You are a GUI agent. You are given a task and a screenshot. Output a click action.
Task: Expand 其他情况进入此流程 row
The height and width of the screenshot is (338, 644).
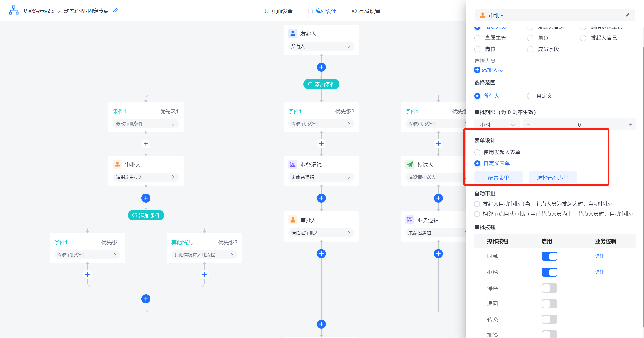[x=204, y=255]
